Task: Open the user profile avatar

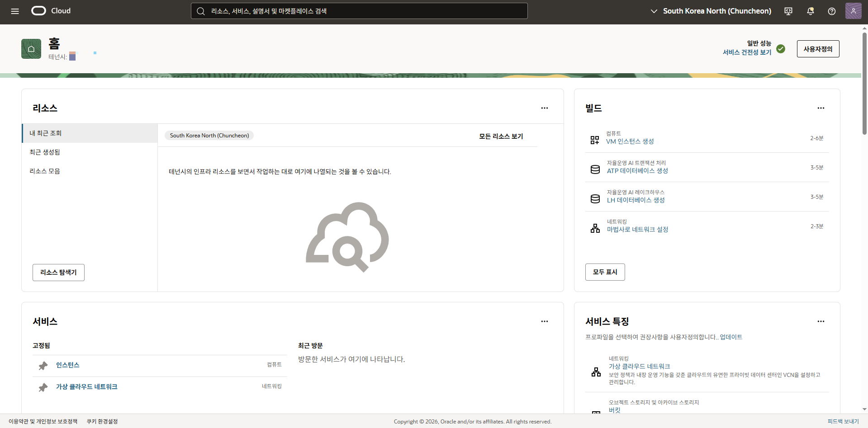Action: click(x=854, y=11)
